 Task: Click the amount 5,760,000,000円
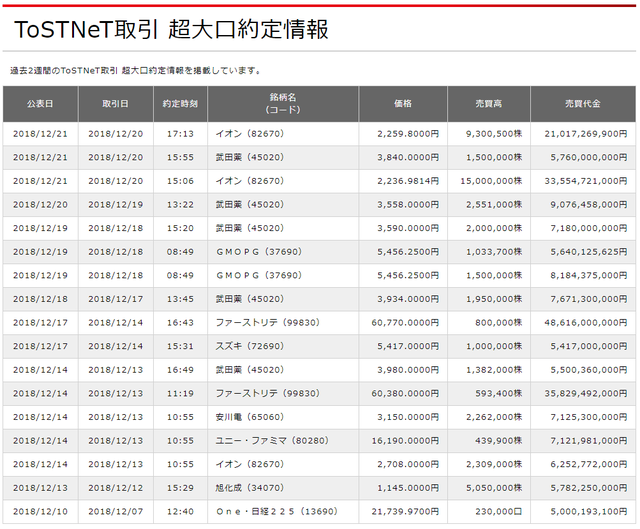point(589,158)
